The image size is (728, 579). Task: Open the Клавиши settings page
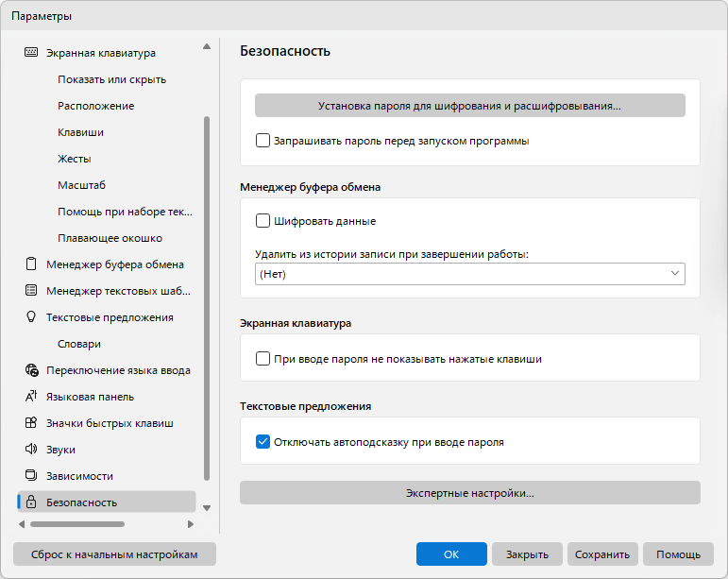(80, 132)
